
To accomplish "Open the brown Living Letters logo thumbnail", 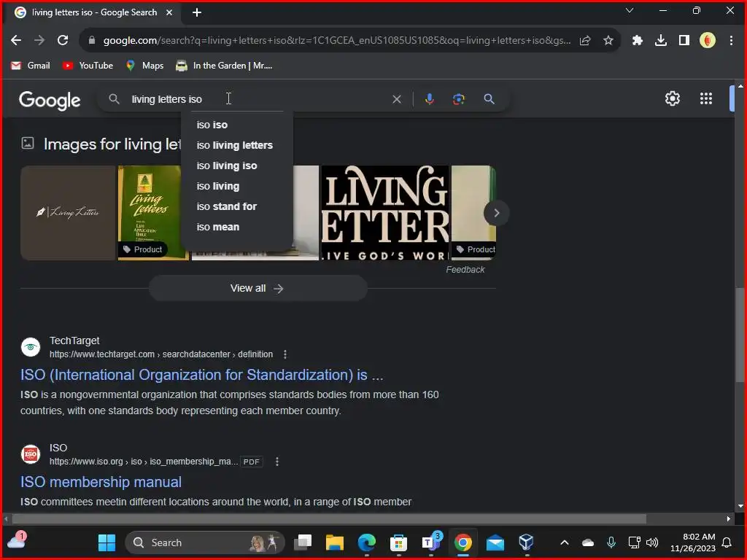I will 68,212.
